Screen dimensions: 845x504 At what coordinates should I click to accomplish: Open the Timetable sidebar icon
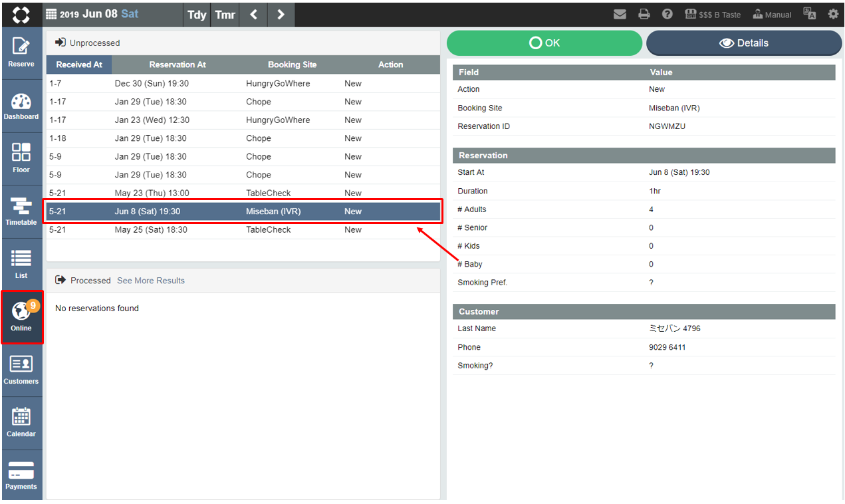pos(21,211)
